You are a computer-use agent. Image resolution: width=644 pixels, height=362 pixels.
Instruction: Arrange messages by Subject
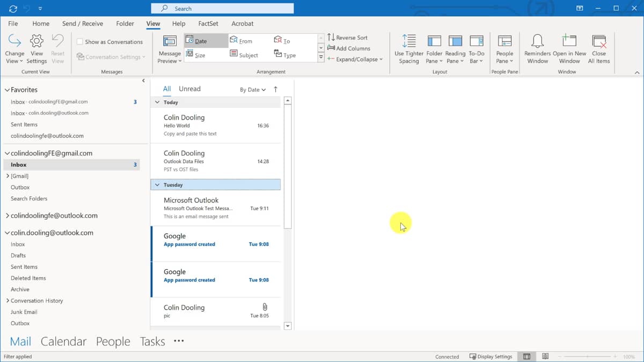244,55
